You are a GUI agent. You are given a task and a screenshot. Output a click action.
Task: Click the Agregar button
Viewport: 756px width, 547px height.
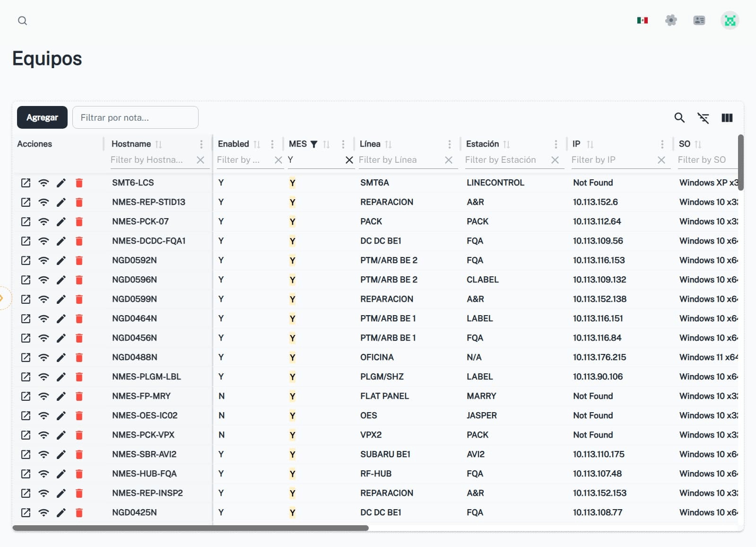click(42, 117)
